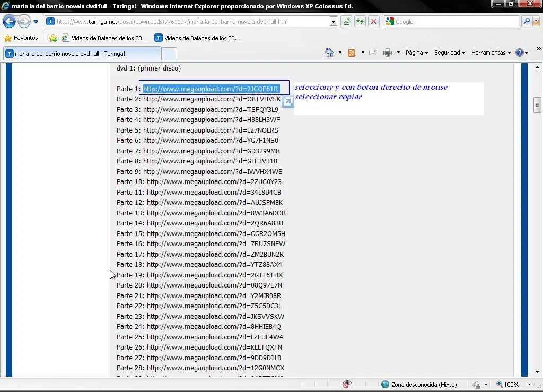
Task: Click Parte 8 link ending GLF3V31B
Action: [210, 161]
